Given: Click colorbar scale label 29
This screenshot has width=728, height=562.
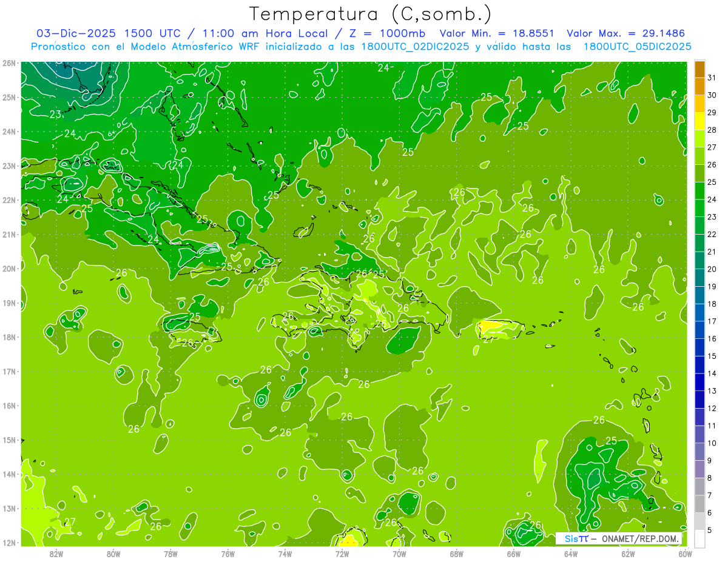Looking at the screenshot, I should [712, 112].
